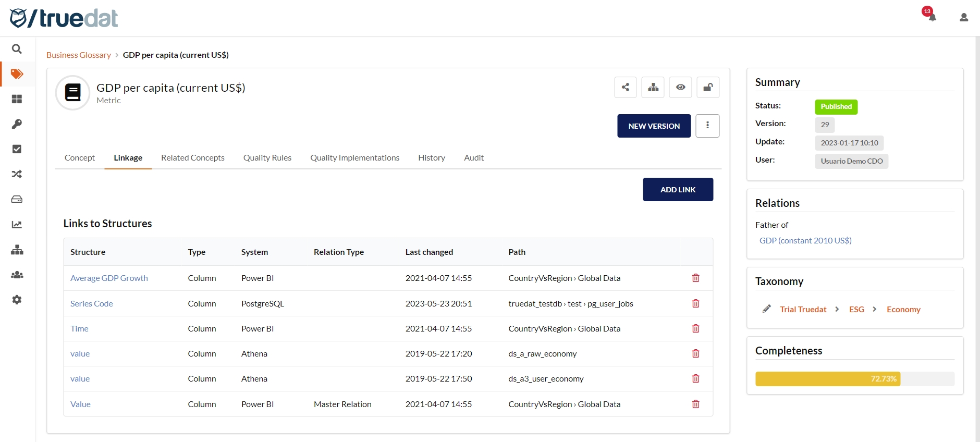Open the settings gear in the sidebar
Screen dimensions: 980x442
[17, 300]
